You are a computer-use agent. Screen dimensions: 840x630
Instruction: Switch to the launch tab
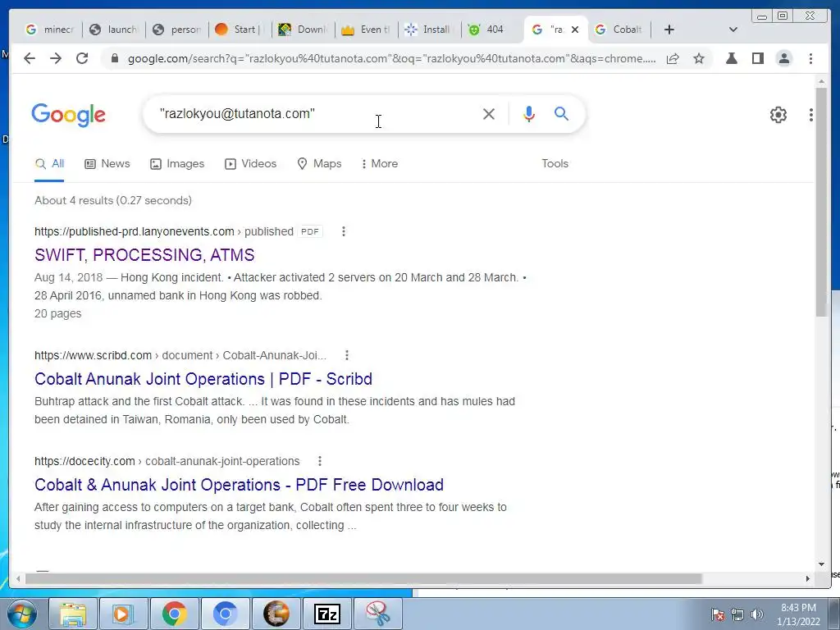point(113,30)
